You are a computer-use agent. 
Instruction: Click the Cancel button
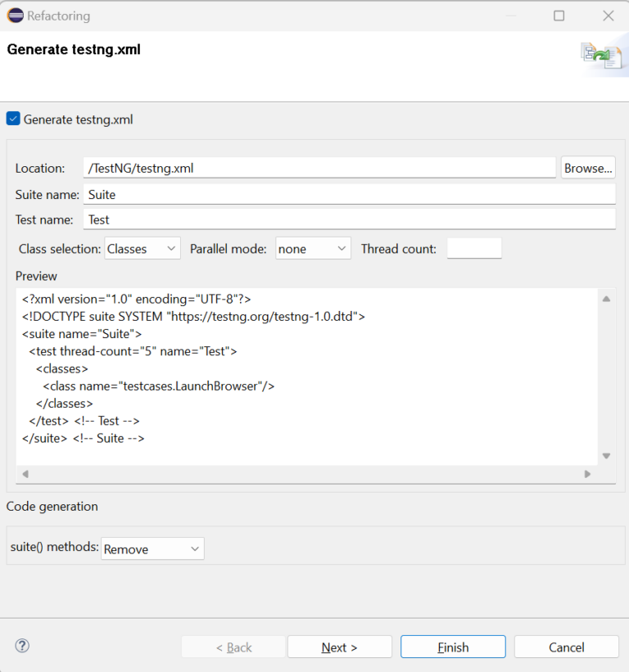pos(566,646)
